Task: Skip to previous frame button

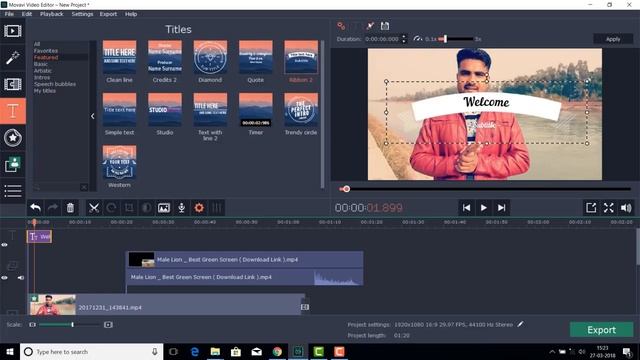Action: click(x=466, y=208)
